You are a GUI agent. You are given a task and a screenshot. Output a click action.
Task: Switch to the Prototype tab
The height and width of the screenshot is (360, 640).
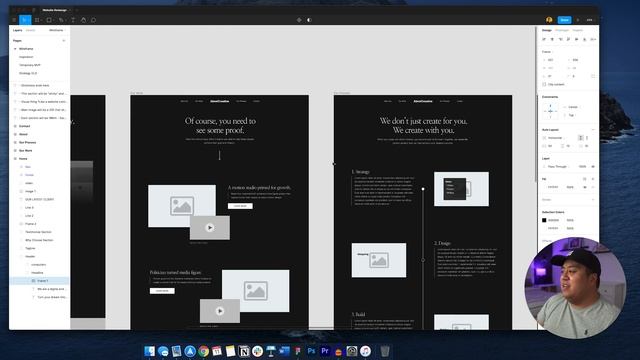pyautogui.click(x=562, y=30)
